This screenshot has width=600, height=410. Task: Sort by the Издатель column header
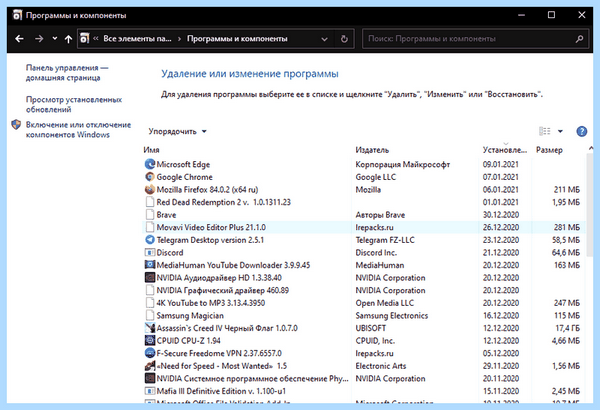coord(372,150)
